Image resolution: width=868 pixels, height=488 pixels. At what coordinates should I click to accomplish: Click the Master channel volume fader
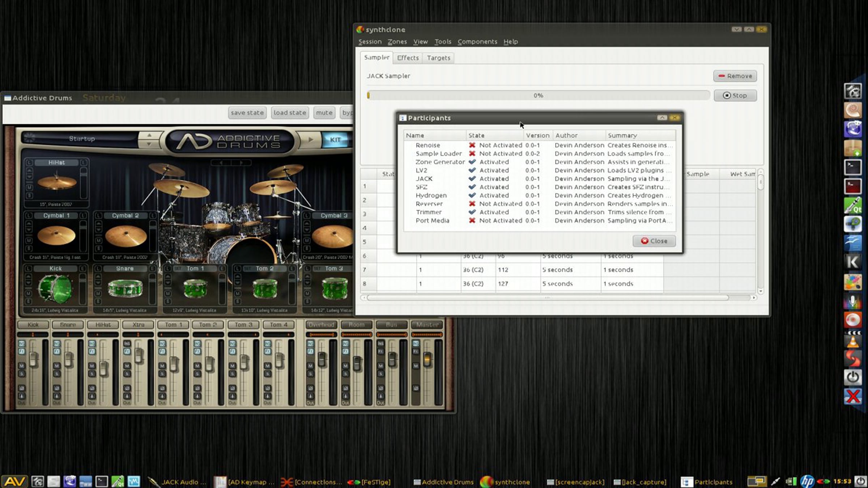(x=427, y=359)
